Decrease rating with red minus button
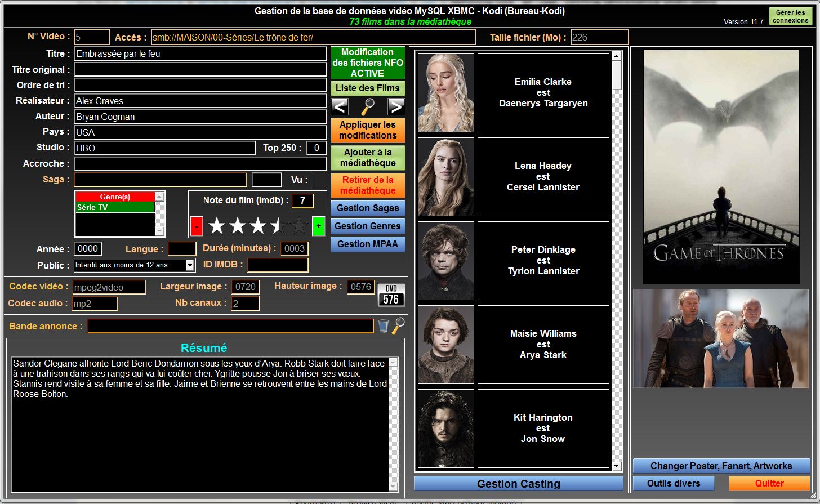 (196, 226)
